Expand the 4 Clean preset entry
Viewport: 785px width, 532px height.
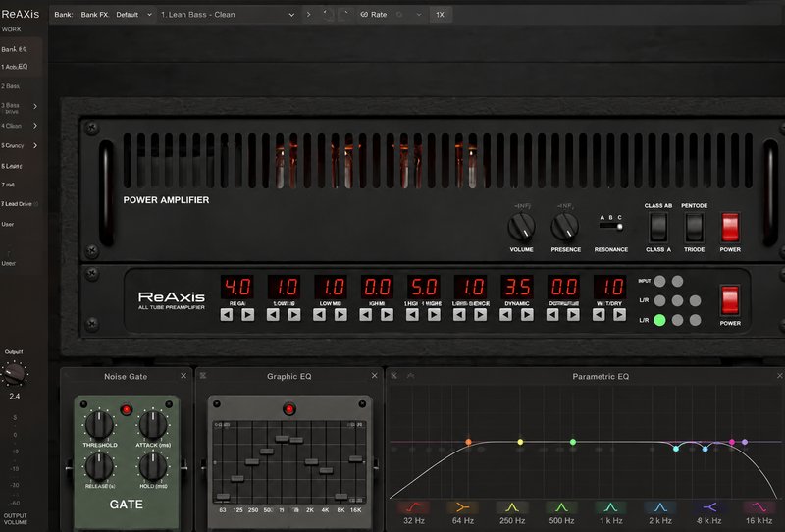[x=35, y=126]
